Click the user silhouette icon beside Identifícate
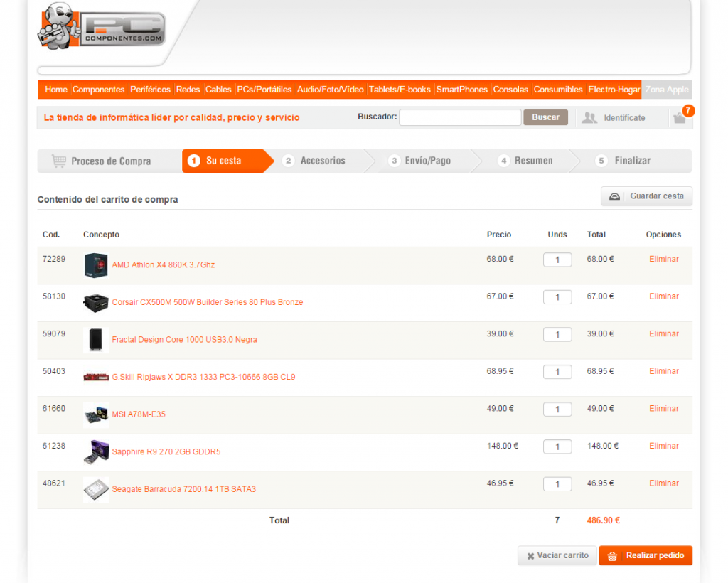728x583 pixels. pyautogui.click(x=589, y=118)
